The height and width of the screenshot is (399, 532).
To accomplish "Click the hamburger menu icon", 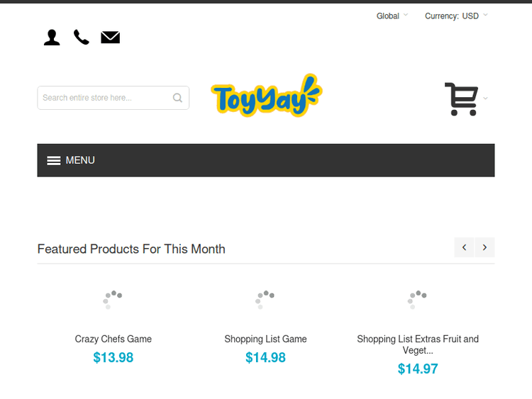I will pyautogui.click(x=54, y=160).
